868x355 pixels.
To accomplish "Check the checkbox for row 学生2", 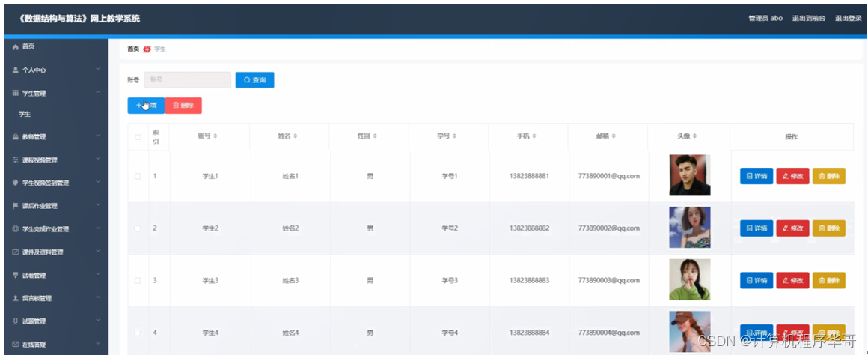I will tap(138, 228).
